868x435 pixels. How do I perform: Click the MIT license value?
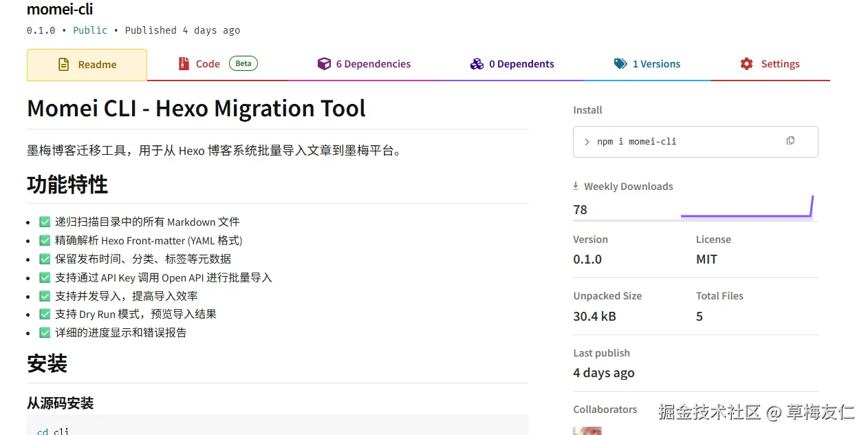pos(706,259)
